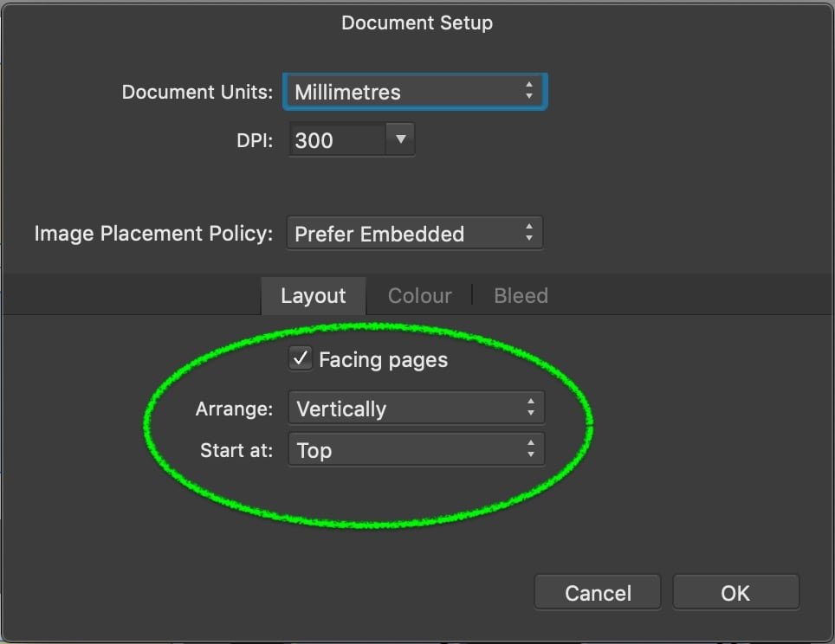Open the Document Units dropdown
This screenshot has width=835, height=644.
tap(407, 91)
